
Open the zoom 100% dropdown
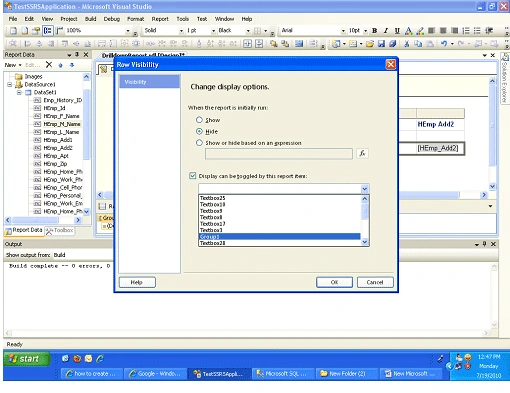(128, 31)
